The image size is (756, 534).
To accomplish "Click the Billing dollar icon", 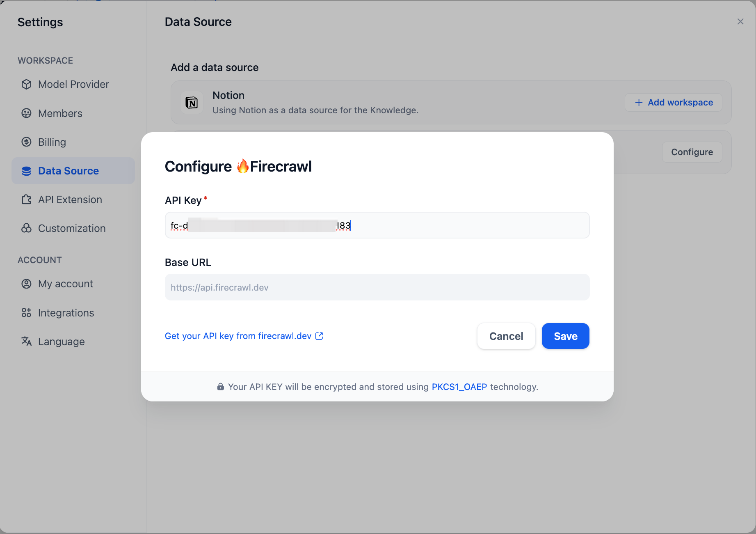I will tap(26, 142).
